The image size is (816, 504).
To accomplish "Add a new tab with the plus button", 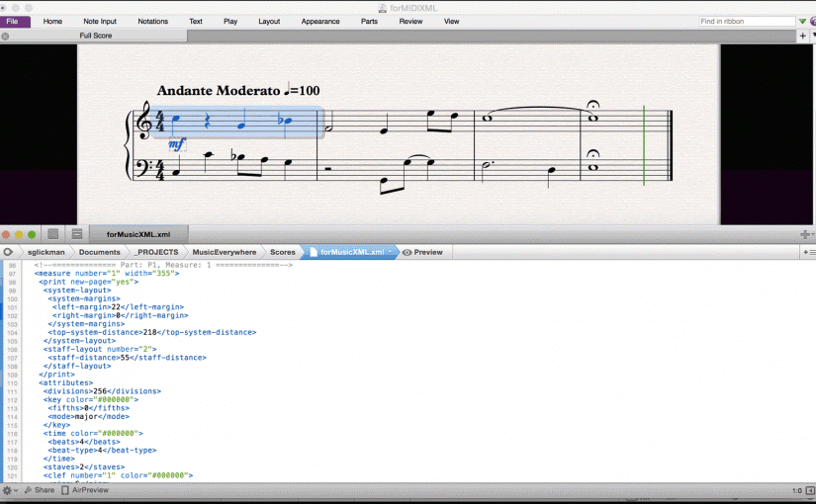I will (802, 36).
